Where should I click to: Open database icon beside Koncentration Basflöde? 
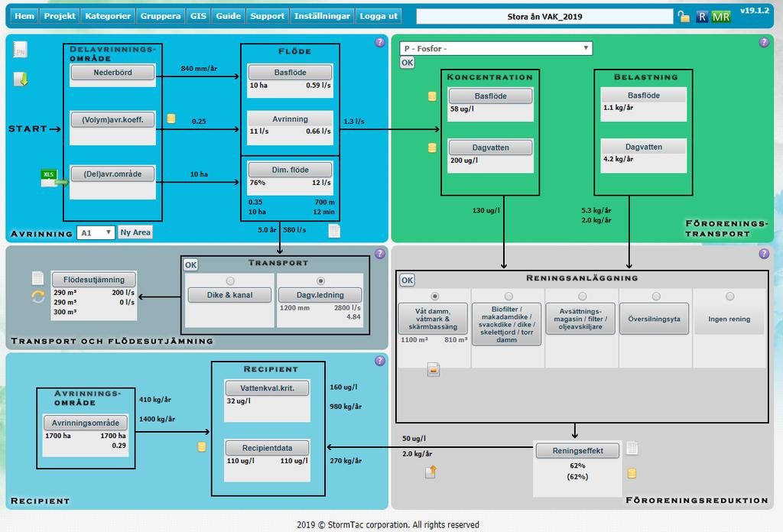click(432, 96)
